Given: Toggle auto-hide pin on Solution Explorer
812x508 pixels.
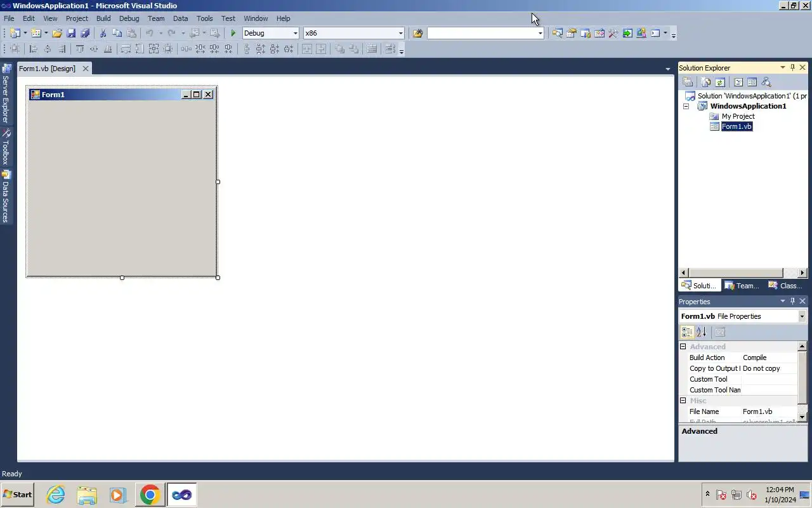Looking at the screenshot, I should pyautogui.click(x=792, y=67).
